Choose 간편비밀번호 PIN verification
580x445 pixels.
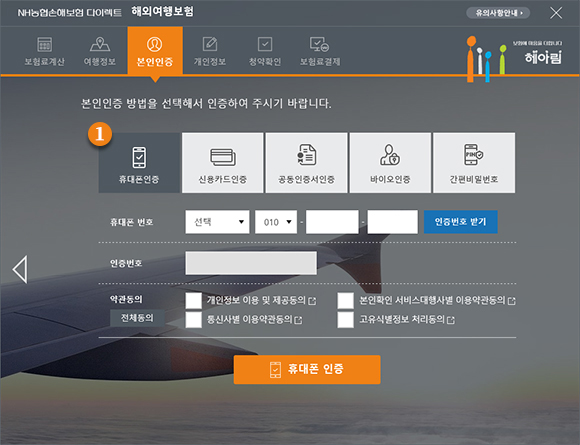[x=474, y=163]
